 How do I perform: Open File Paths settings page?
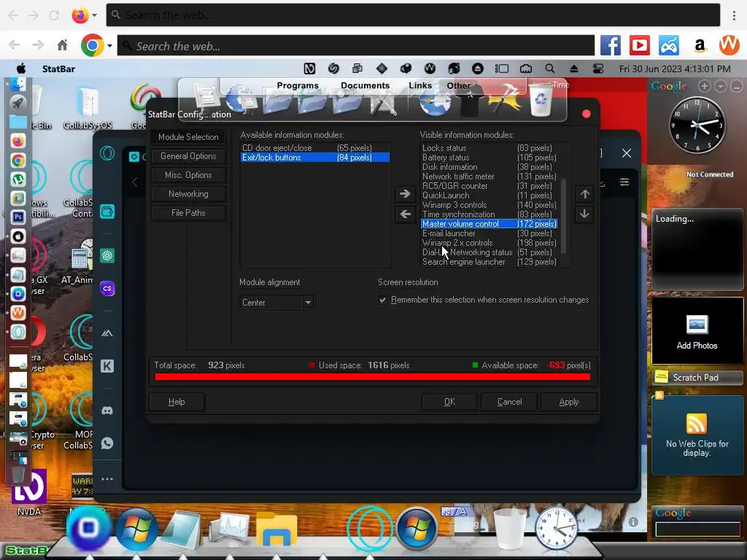pyautogui.click(x=188, y=213)
